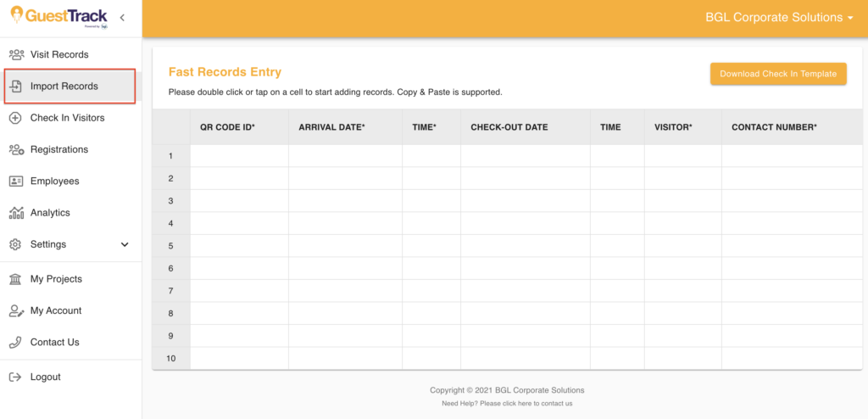The width and height of the screenshot is (868, 419).
Task: Click the Analytics chart icon
Action: coord(16,213)
